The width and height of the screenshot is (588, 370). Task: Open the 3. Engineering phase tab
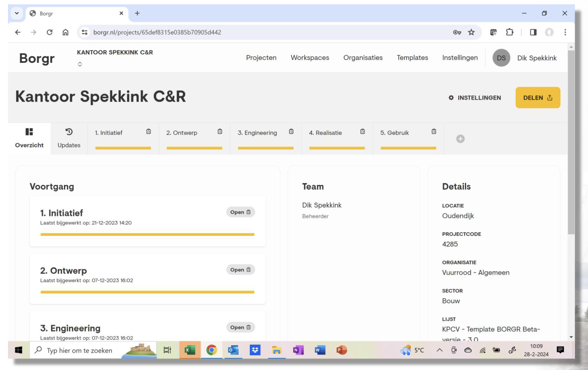point(266,138)
